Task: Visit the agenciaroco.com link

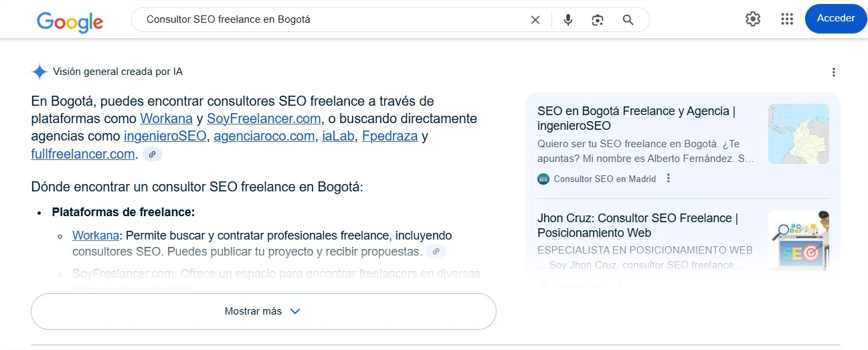Action: 264,137
